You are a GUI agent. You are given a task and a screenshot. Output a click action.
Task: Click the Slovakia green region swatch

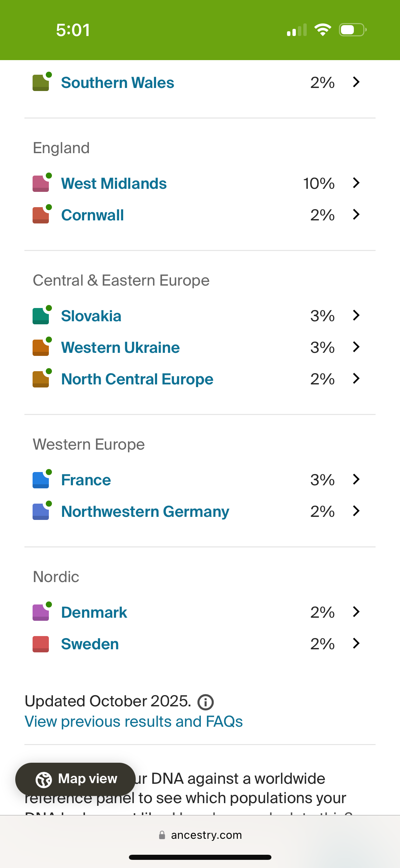(41, 316)
